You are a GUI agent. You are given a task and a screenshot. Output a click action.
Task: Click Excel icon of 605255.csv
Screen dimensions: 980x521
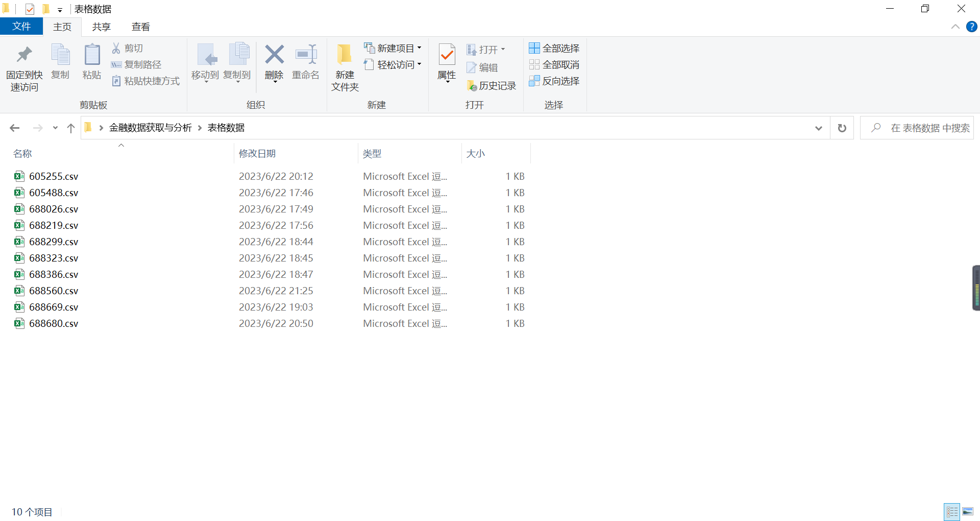19,176
